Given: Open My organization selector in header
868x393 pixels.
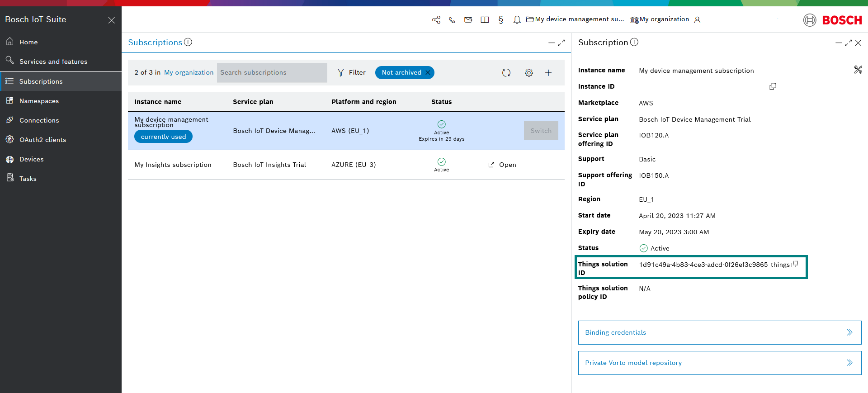Looking at the screenshot, I should pyautogui.click(x=660, y=19).
